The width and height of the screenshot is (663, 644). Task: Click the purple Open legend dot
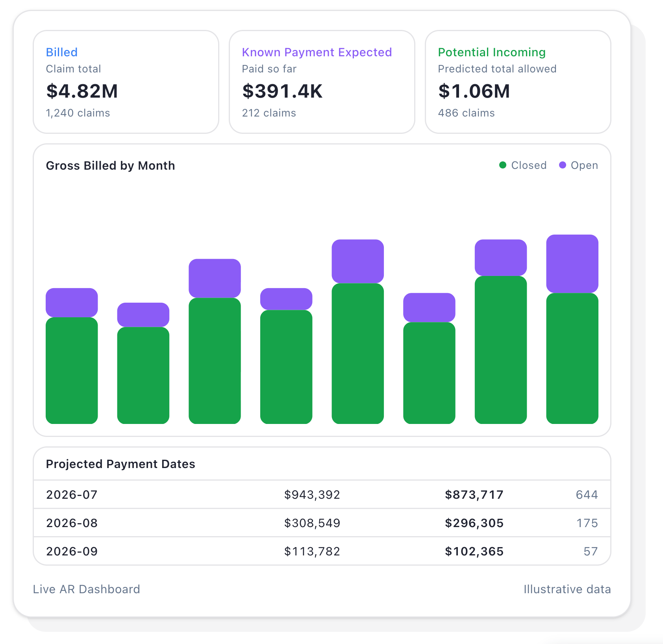(563, 165)
